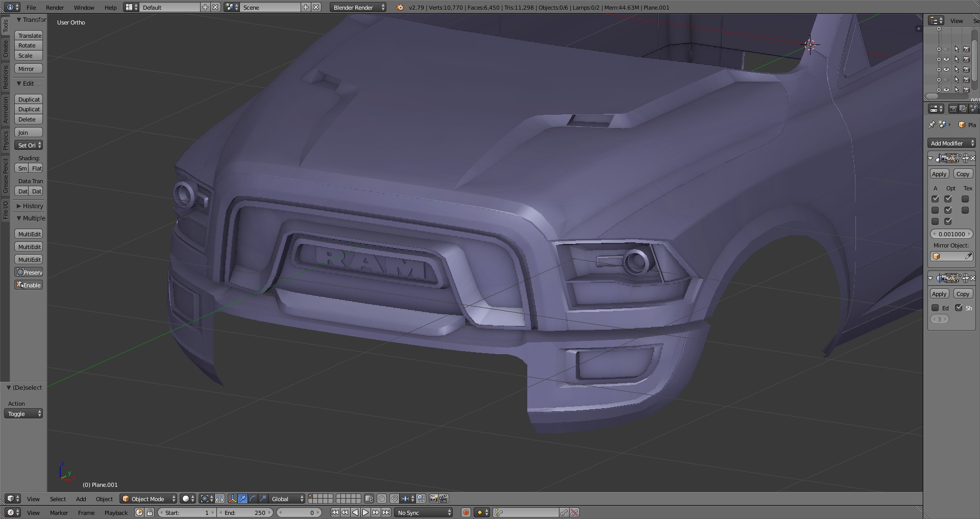The width and height of the screenshot is (980, 519).
Task: Open the Render menu
Action: pyautogui.click(x=55, y=8)
